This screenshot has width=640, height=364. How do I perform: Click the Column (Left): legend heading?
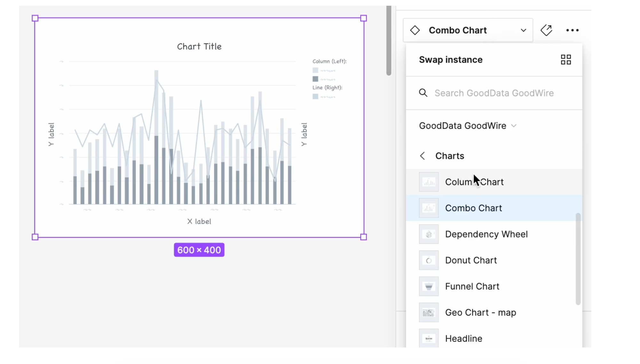tap(330, 61)
